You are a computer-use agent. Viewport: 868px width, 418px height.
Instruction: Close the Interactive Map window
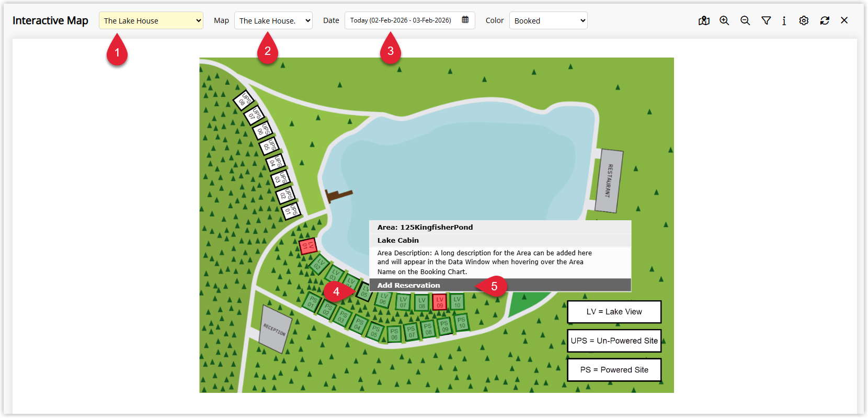coord(844,20)
